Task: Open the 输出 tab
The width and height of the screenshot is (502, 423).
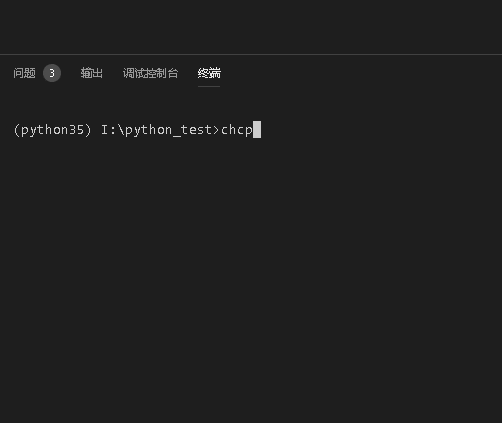Action: [x=92, y=73]
